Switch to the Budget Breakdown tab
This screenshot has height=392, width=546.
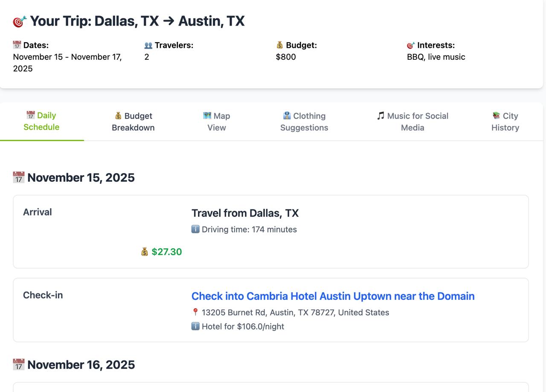coord(133,122)
